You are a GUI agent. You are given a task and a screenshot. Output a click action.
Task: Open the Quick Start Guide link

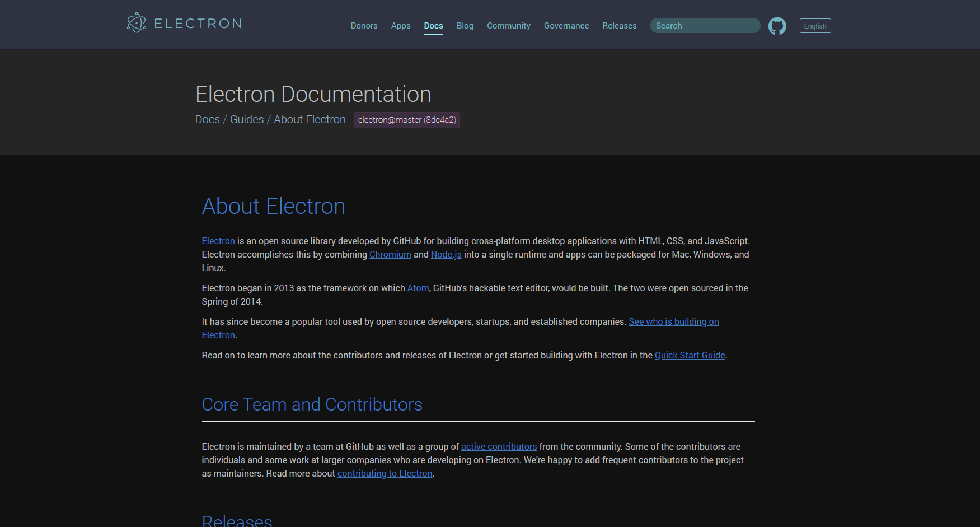click(690, 355)
